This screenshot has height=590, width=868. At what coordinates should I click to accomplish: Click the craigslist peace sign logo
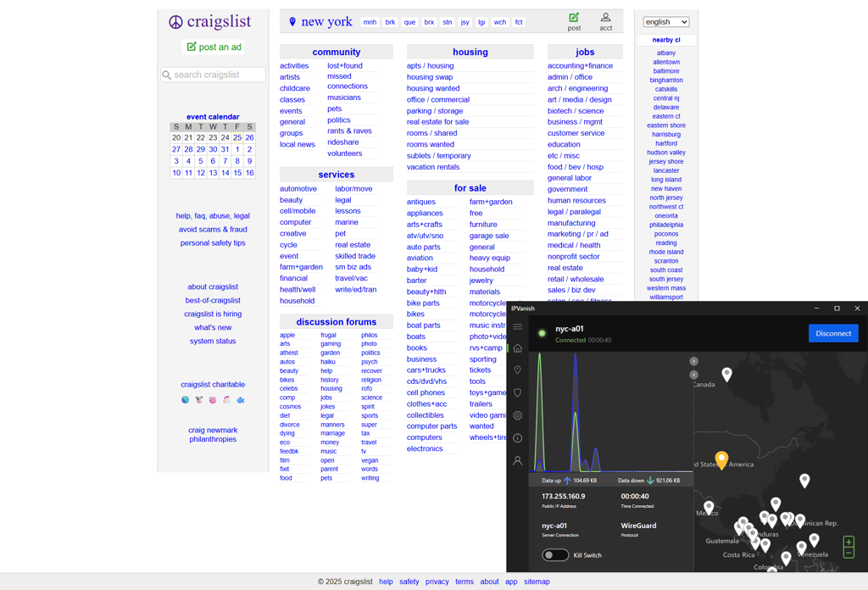point(175,21)
